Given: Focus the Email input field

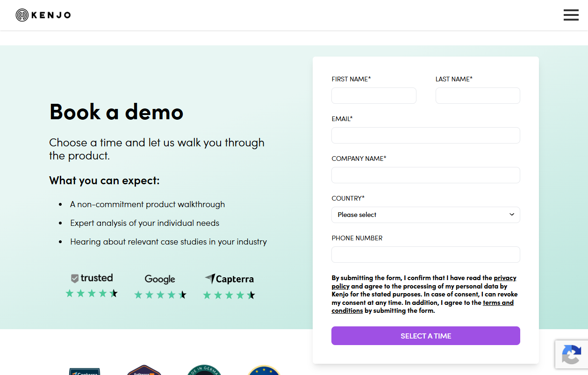Looking at the screenshot, I should coord(425,135).
